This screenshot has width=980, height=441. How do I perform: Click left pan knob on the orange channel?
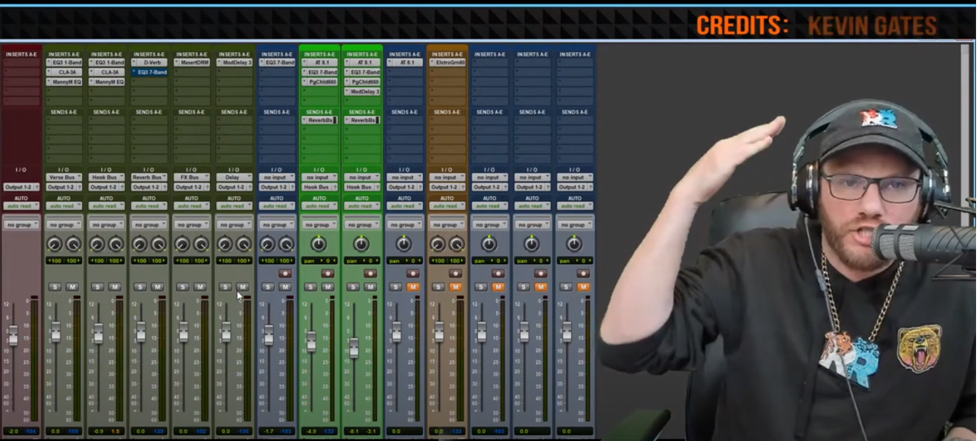point(437,245)
